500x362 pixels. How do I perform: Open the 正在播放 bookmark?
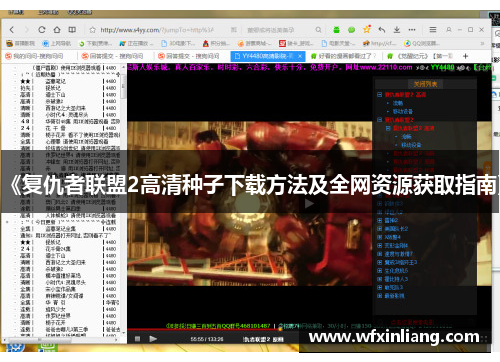tap(136, 43)
